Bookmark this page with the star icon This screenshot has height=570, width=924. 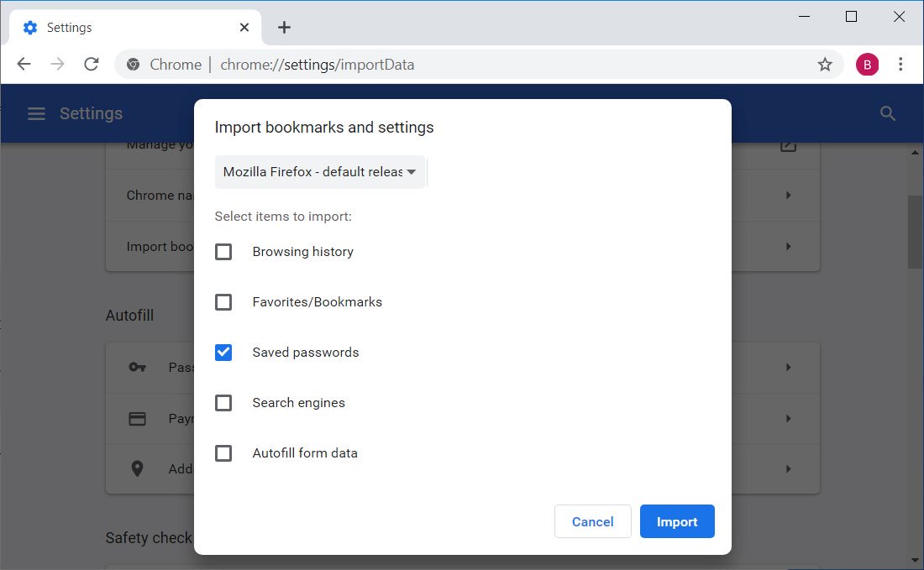825,65
